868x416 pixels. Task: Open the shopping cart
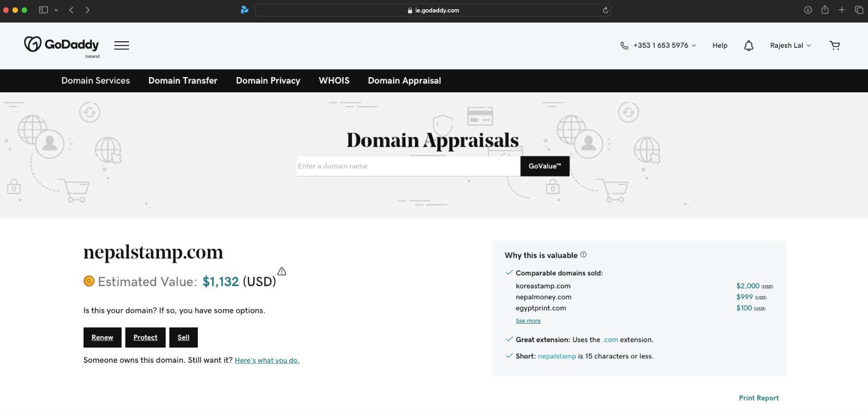coord(834,46)
